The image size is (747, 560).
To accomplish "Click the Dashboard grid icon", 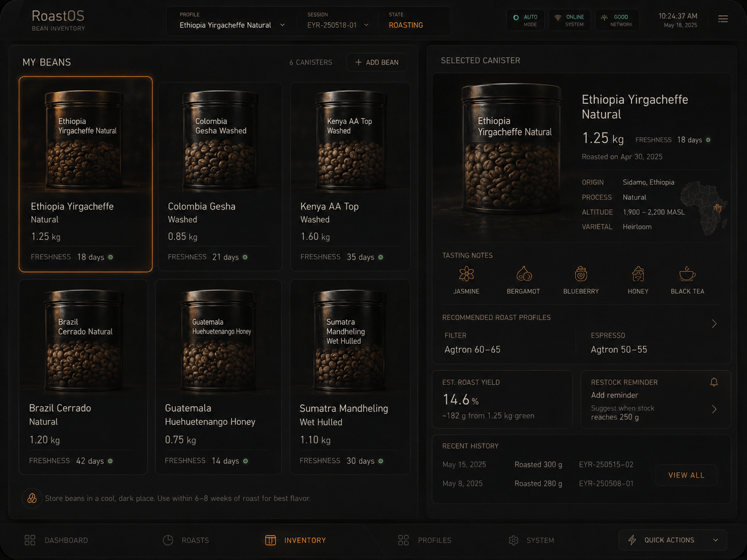I will (x=30, y=540).
